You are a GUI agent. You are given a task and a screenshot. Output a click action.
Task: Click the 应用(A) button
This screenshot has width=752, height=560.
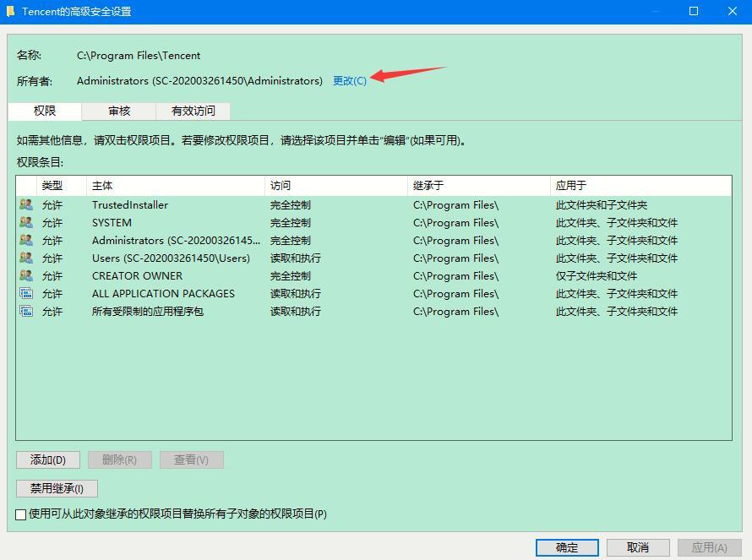coord(709,546)
